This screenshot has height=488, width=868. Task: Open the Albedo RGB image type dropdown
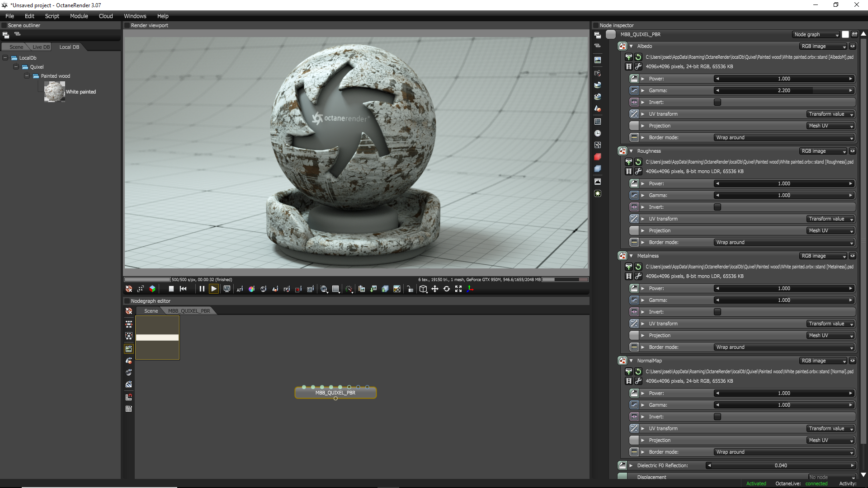(x=823, y=46)
